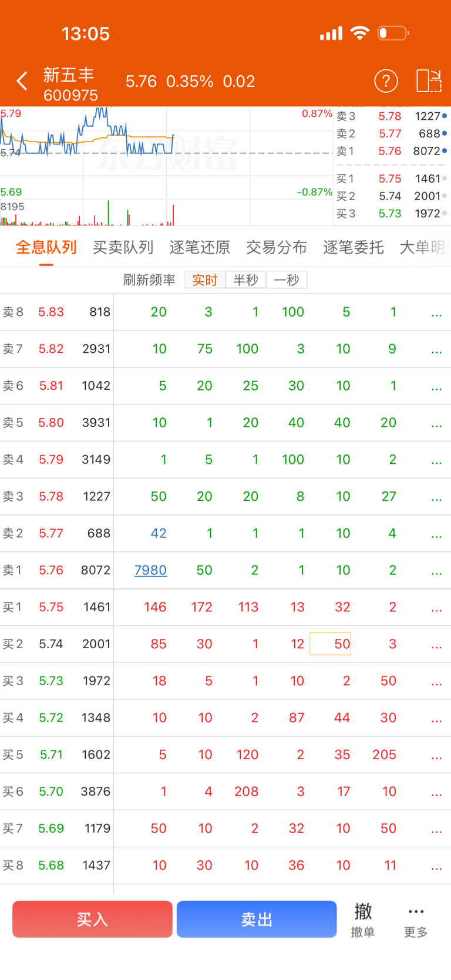The image size is (451, 980).
Task: Expand more orders in 卖6 row
Action: (436, 388)
